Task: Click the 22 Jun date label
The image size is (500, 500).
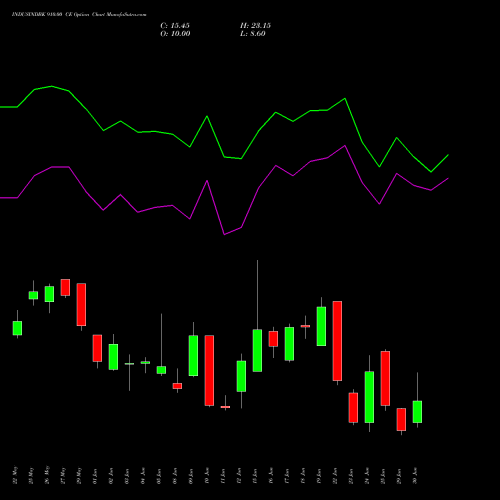Action: tap(335, 475)
